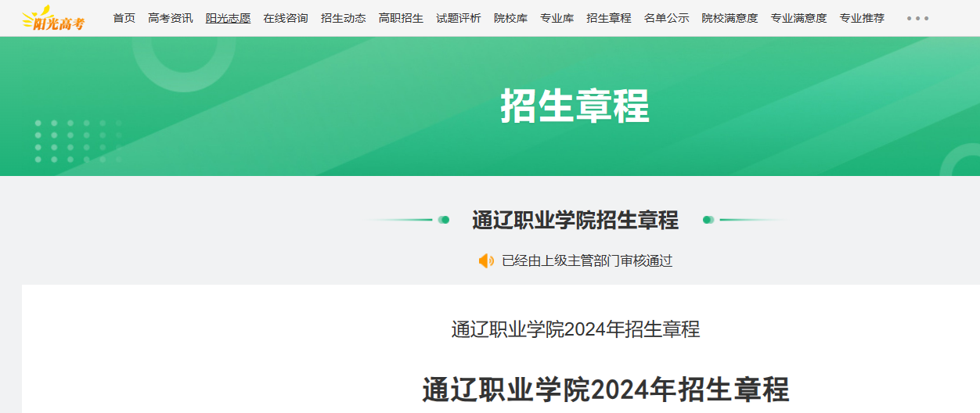This screenshot has height=413, width=980.
Task: Select 在线咨询 in the navigation bar
Action: click(x=286, y=18)
